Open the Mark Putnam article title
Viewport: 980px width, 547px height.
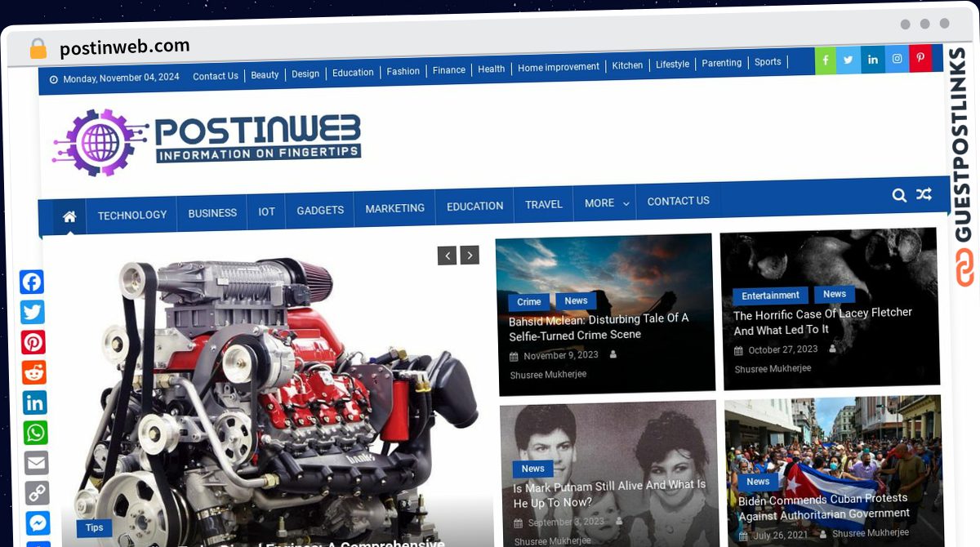tap(609, 493)
